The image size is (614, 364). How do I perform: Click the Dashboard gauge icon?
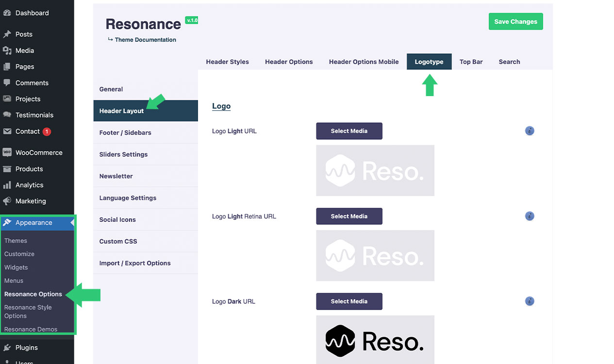7,13
